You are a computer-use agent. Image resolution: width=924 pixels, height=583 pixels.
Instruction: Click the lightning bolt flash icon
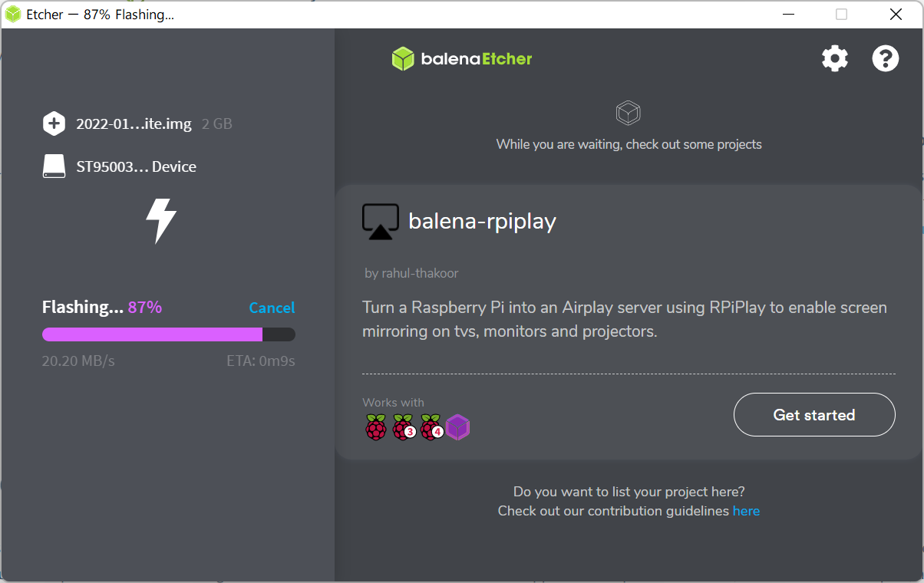(x=161, y=221)
